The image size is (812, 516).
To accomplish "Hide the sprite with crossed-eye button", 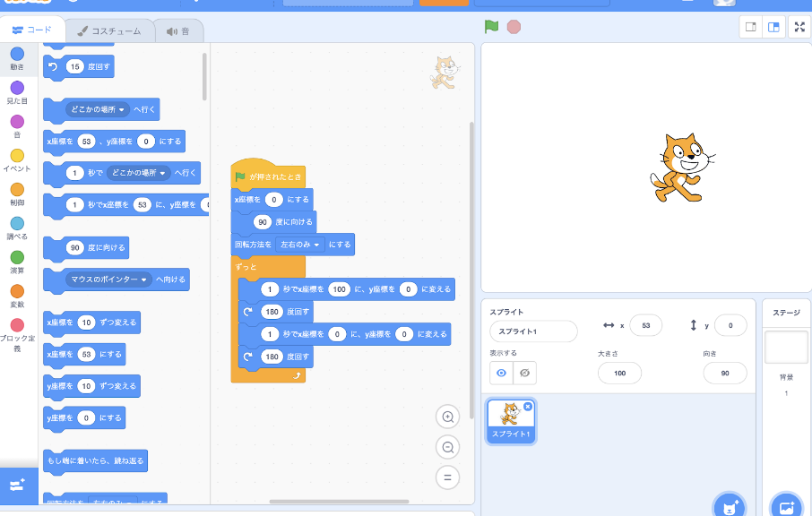I will 524,373.
